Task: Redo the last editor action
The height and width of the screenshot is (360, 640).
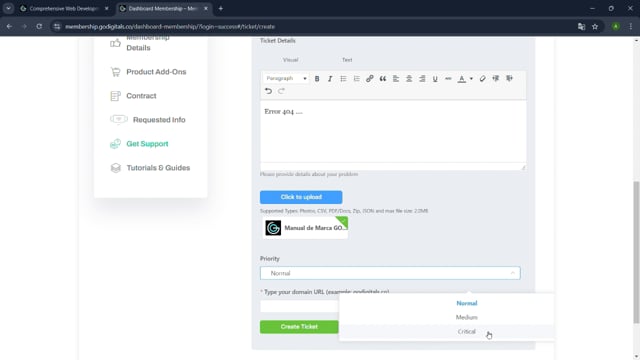Action: 281,91
